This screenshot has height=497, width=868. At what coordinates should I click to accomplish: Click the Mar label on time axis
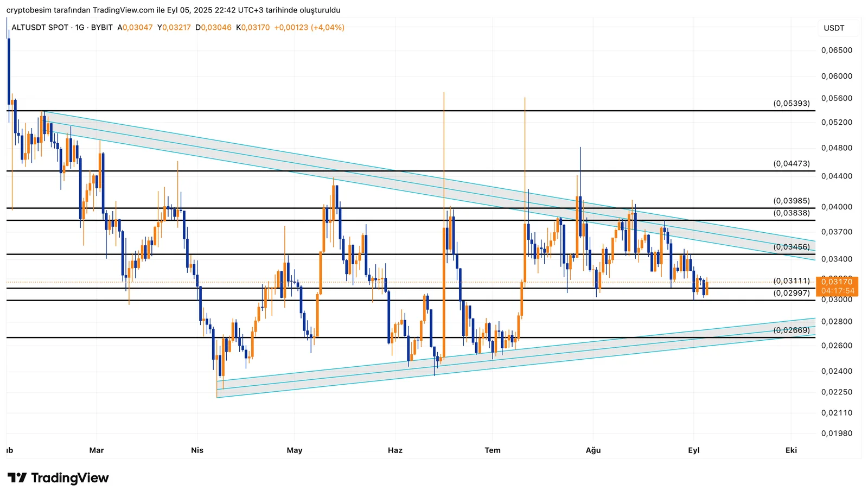[x=97, y=450]
